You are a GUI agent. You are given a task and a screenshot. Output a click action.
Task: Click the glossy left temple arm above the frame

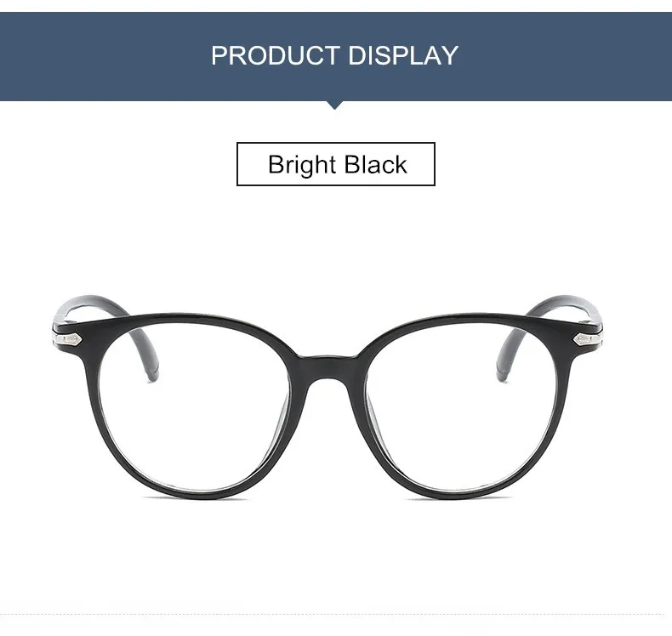point(89,306)
